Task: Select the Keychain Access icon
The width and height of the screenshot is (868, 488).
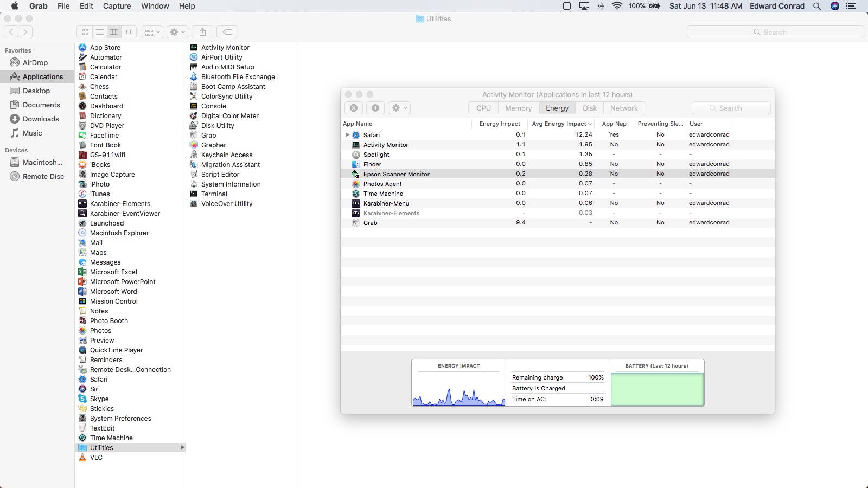Action: click(194, 155)
